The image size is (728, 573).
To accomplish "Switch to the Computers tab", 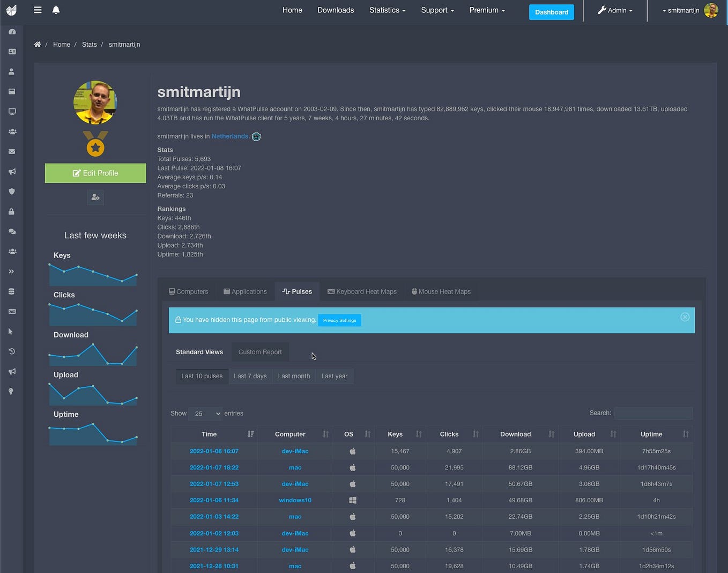I will pos(188,291).
